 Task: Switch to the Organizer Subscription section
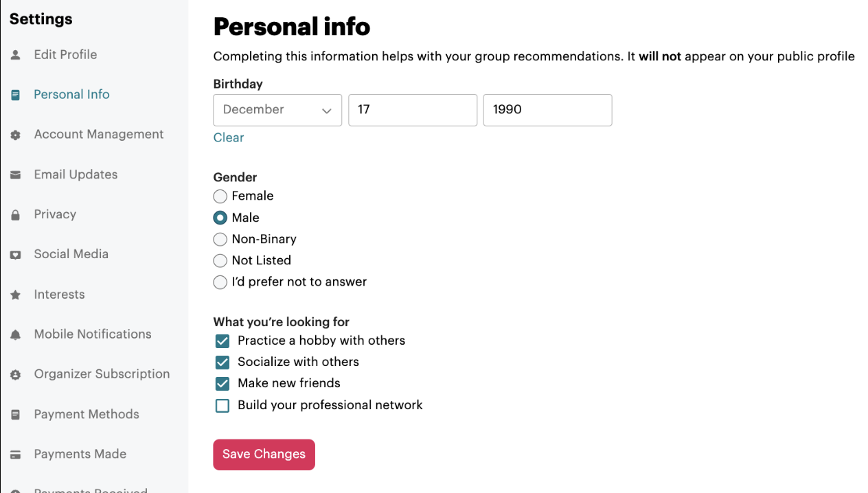102,374
